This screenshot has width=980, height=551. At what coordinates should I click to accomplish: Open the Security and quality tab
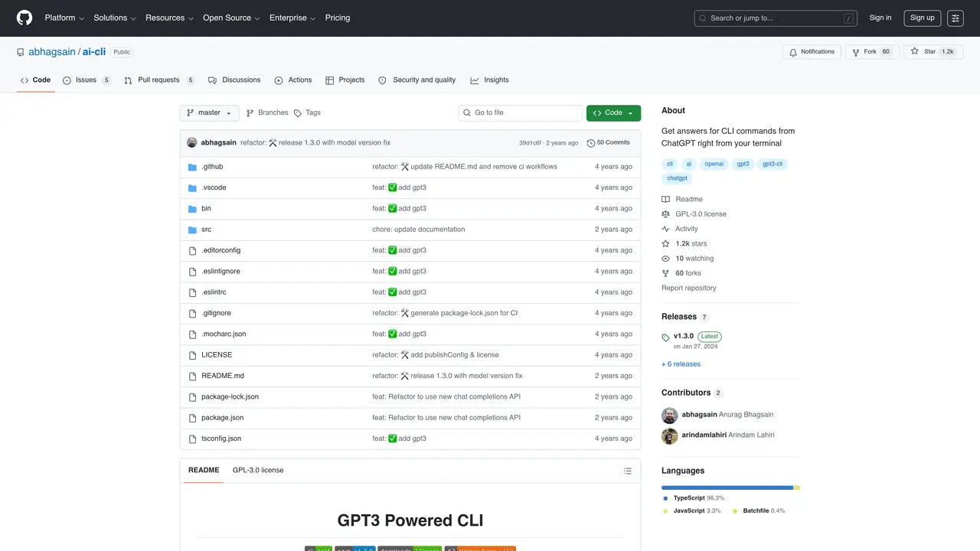point(417,80)
